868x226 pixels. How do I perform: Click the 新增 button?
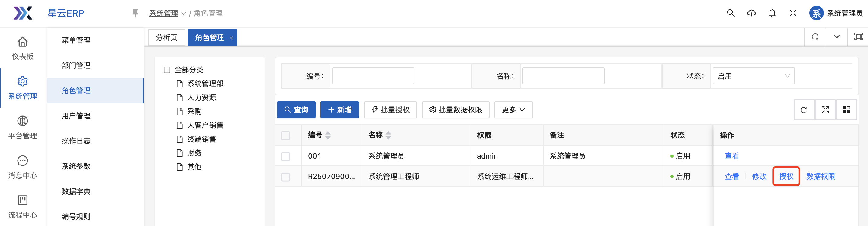(339, 110)
